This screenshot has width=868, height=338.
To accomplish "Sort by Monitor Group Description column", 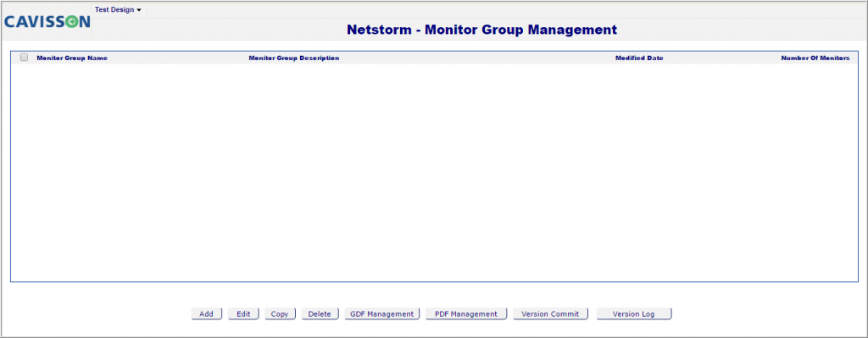I will [x=294, y=58].
